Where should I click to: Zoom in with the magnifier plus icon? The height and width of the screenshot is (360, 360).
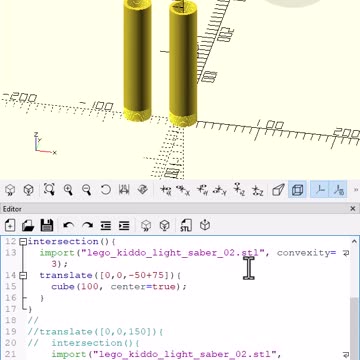click(x=68, y=190)
